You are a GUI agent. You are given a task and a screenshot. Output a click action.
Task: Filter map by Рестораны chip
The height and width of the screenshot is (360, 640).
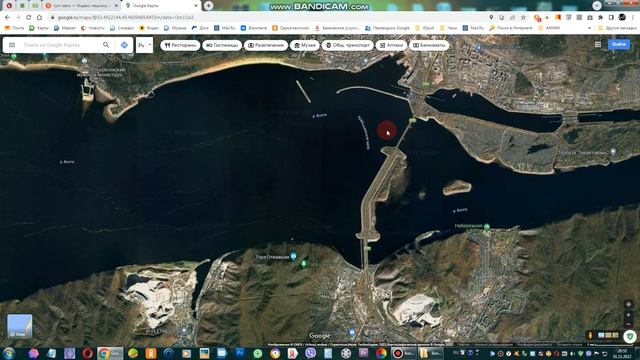coord(180,45)
